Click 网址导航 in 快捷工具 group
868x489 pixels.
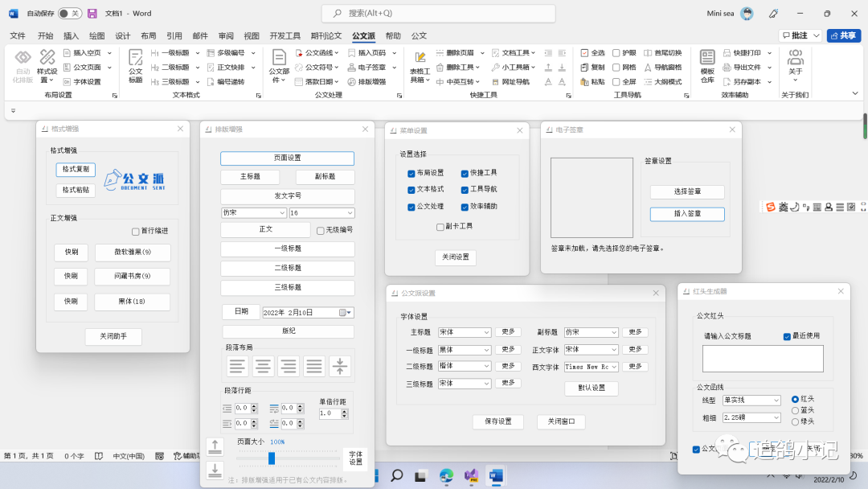tap(510, 81)
